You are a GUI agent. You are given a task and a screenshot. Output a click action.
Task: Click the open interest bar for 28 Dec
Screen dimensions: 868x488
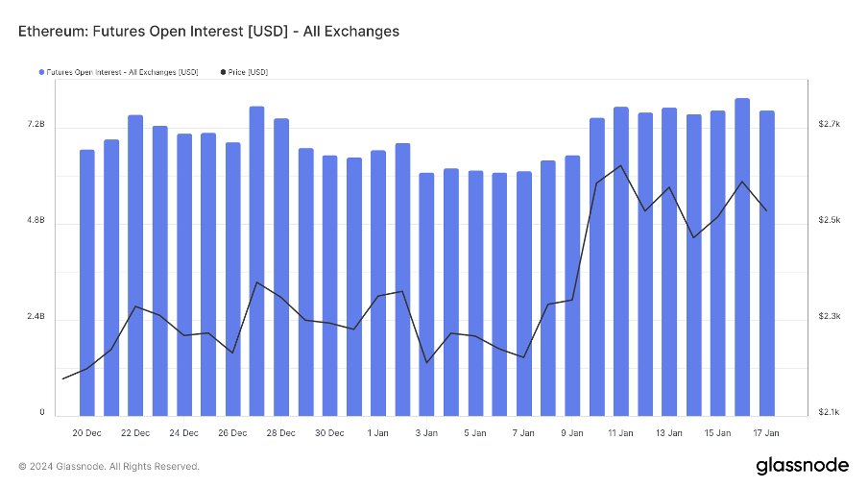[281, 267]
